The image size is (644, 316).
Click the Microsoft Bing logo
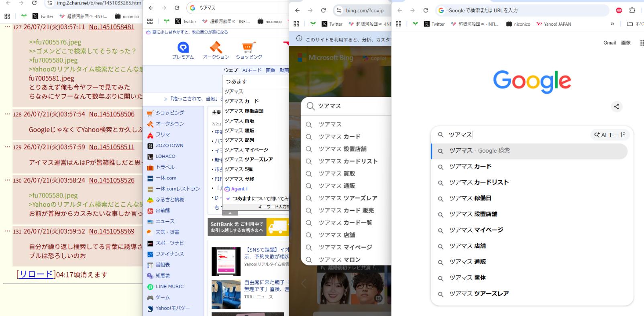point(326,58)
